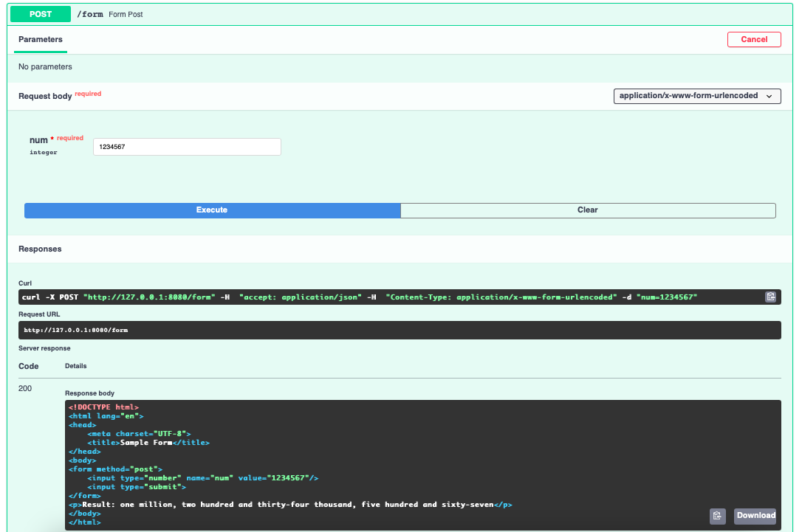The width and height of the screenshot is (802, 532).
Task: Select the Parameters tab
Action: 41,39
